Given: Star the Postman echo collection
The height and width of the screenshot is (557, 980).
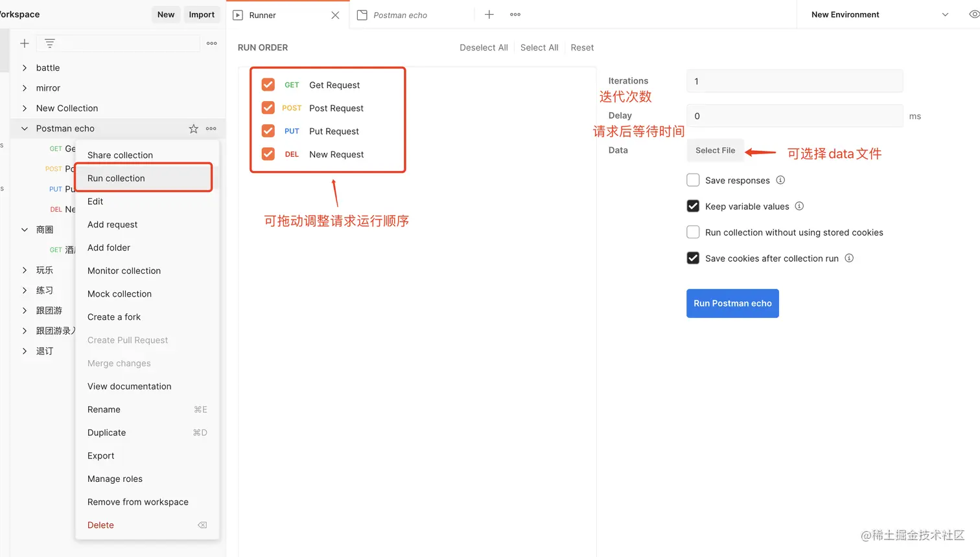Looking at the screenshot, I should pos(193,129).
